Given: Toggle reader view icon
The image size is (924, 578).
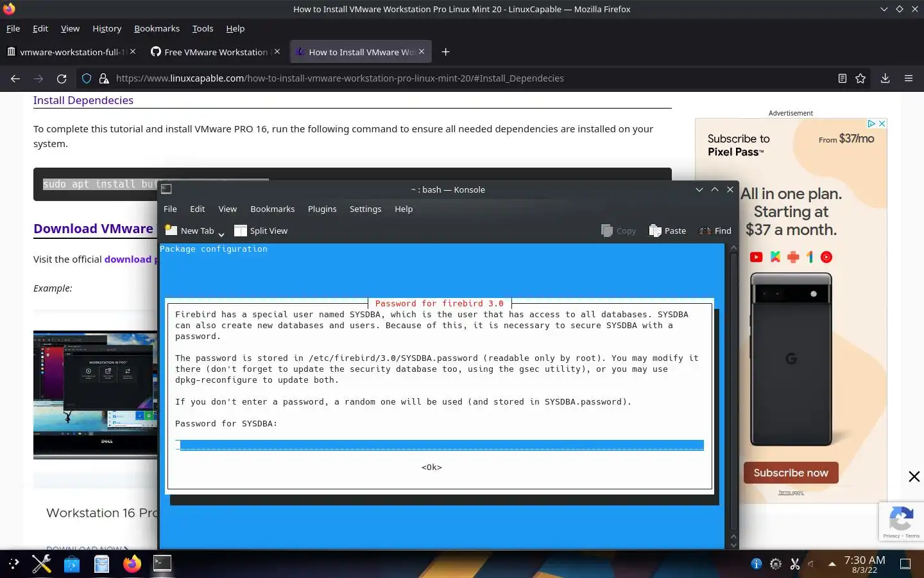Looking at the screenshot, I should tap(843, 78).
